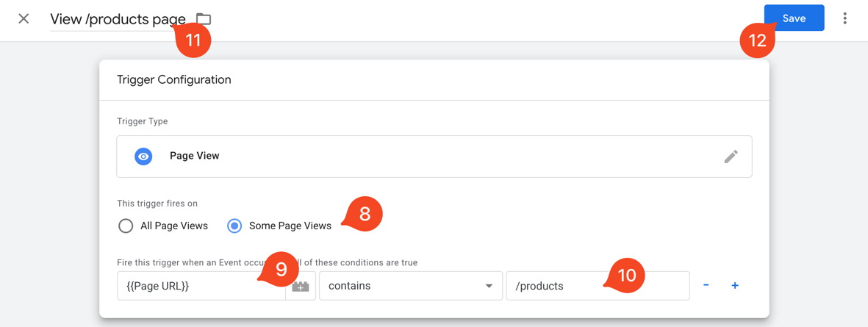This screenshot has width=868, height=327.
Task: Click the variable picker brick icon
Action: tap(301, 286)
